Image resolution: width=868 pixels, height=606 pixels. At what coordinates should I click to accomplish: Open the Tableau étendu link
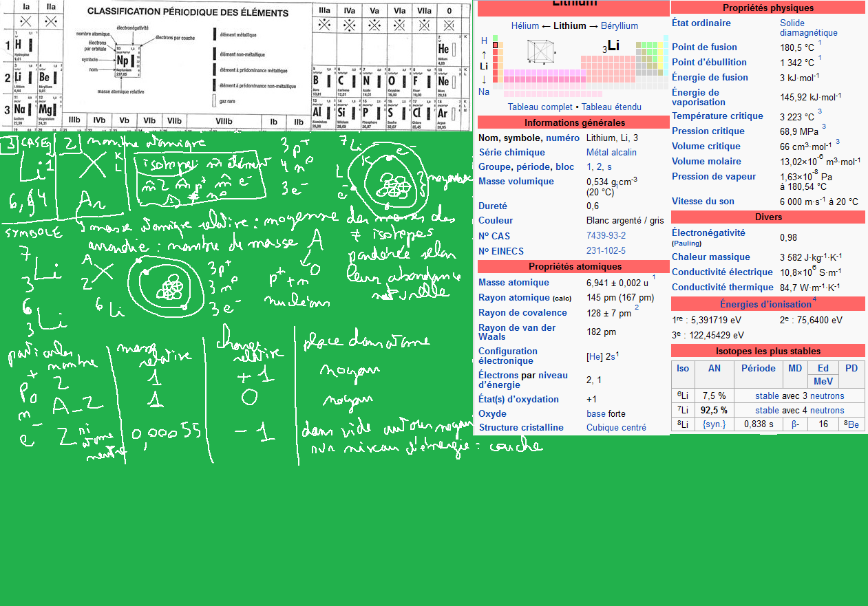611,107
